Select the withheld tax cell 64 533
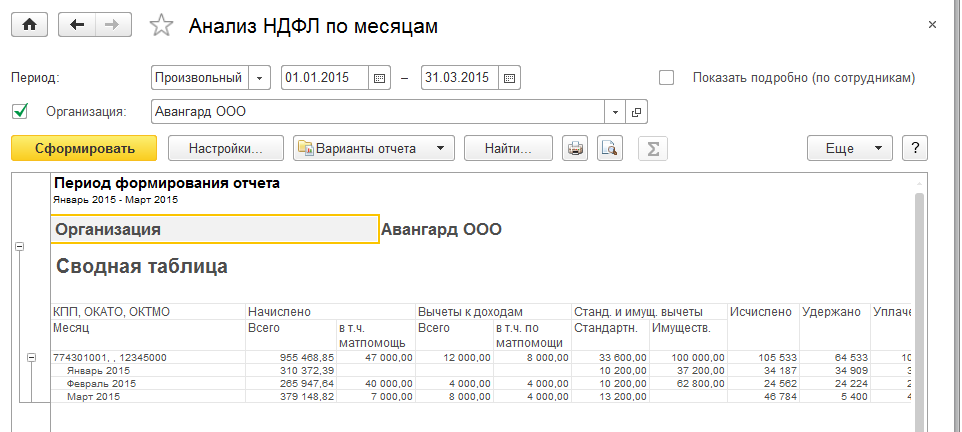This screenshot has height=432, width=962. [835, 357]
